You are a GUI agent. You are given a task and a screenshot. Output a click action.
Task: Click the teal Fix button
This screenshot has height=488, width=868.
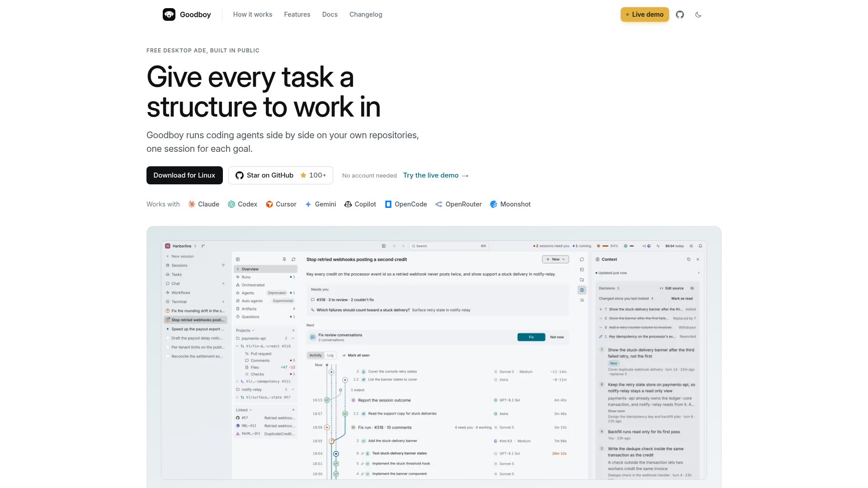coord(531,337)
